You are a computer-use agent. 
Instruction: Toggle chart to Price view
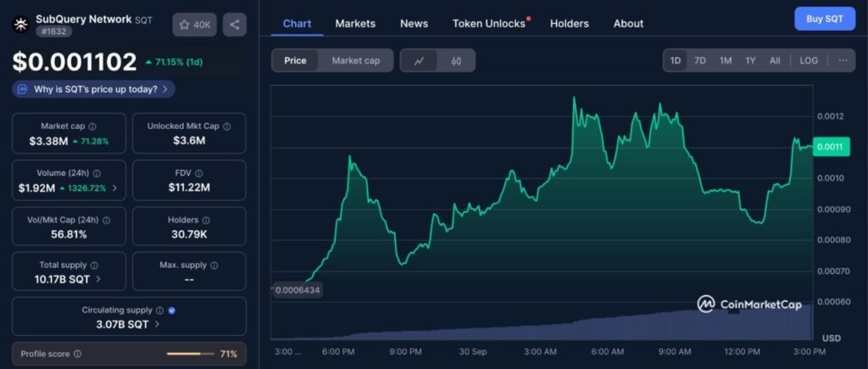tap(295, 60)
